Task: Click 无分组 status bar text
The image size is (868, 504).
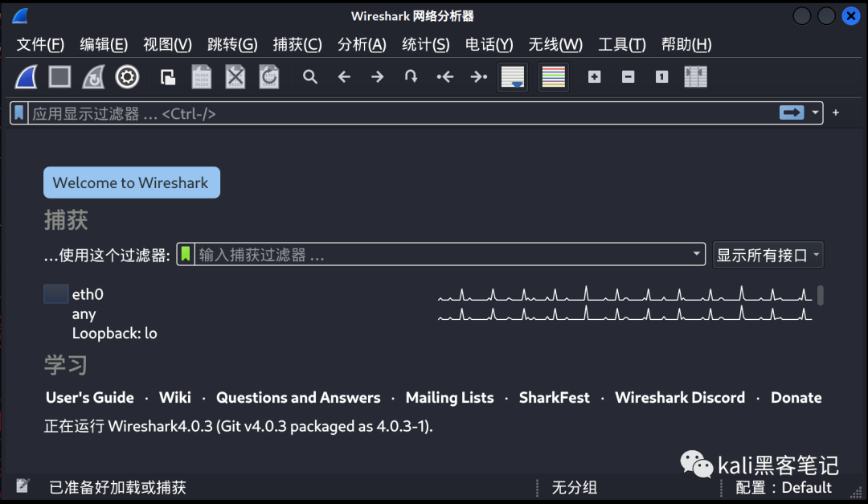Action: click(574, 487)
